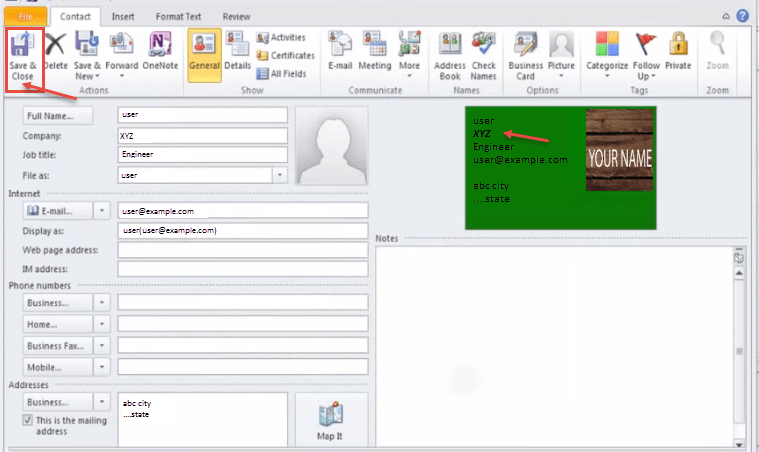
Task: Click the IM address field
Action: point(243,269)
